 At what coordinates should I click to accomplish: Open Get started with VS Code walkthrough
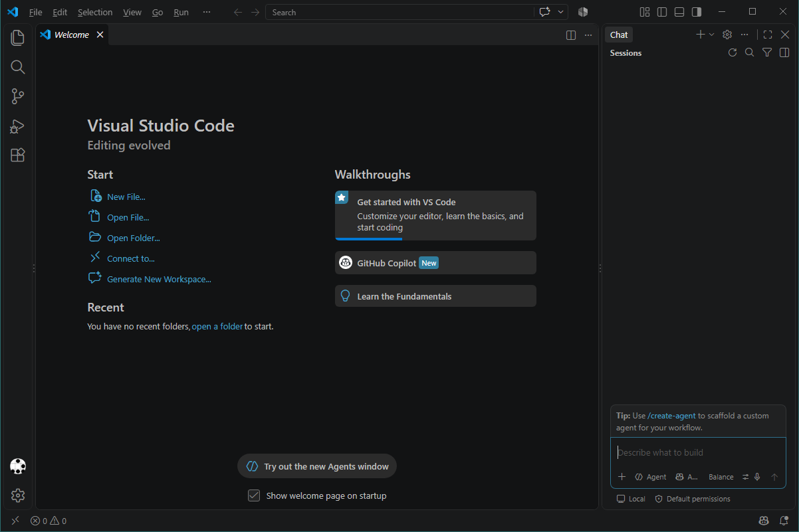click(x=435, y=215)
